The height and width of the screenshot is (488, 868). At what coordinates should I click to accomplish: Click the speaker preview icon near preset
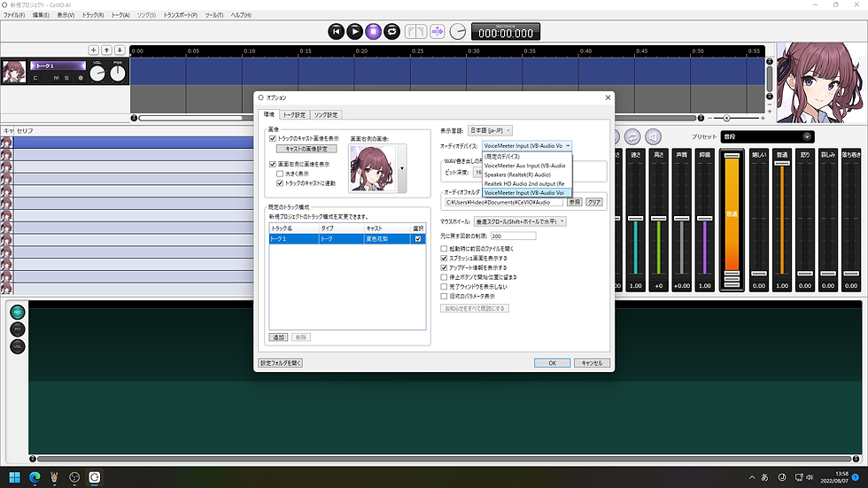click(654, 136)
